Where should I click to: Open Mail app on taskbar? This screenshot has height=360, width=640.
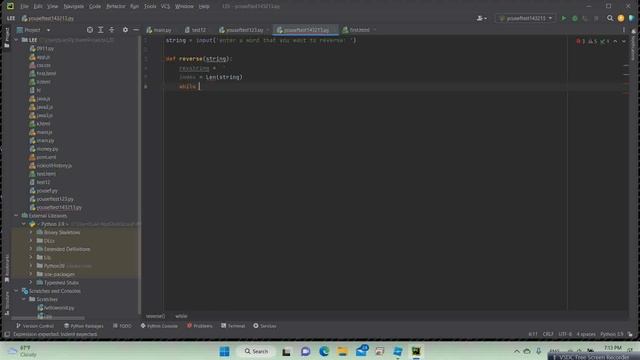point(361,351)
